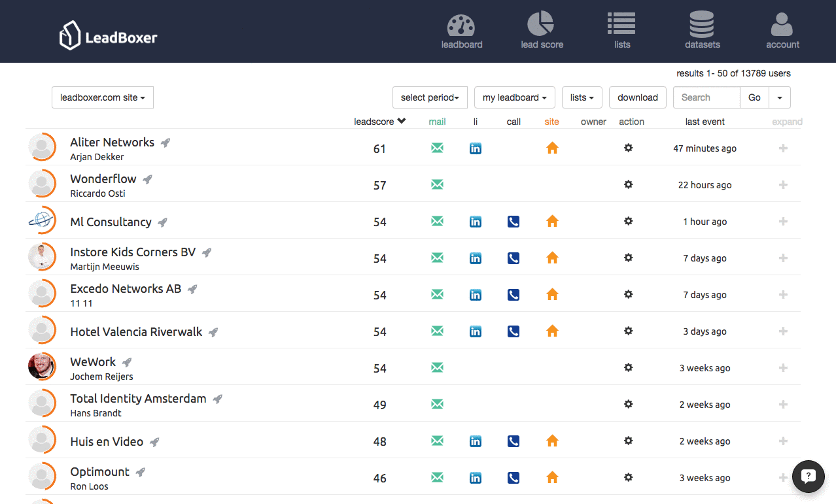Click the 22 hours ago timestamp
The width and height of the screenshot is (836, 504).
[x=705, y=185]
